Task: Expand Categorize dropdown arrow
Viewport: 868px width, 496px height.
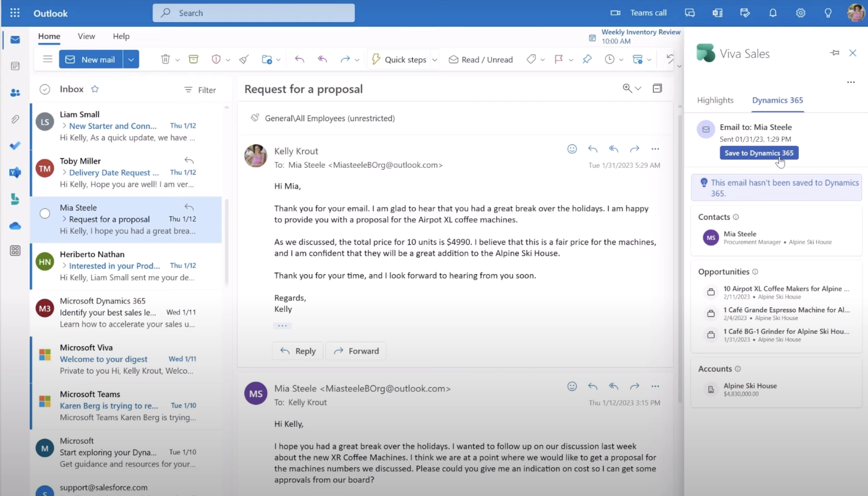Action: coord(543,60)
